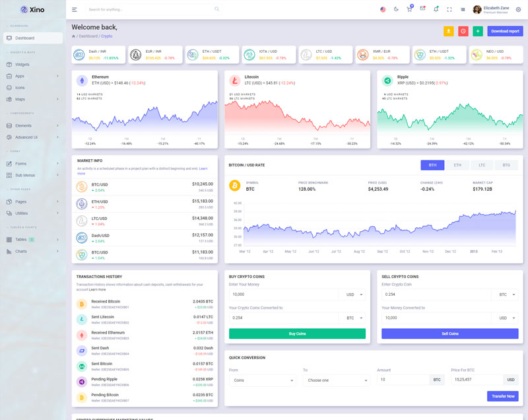Click the Download report button
The height and width of the screenshot is (420, 528).
(x=505, y=31)
